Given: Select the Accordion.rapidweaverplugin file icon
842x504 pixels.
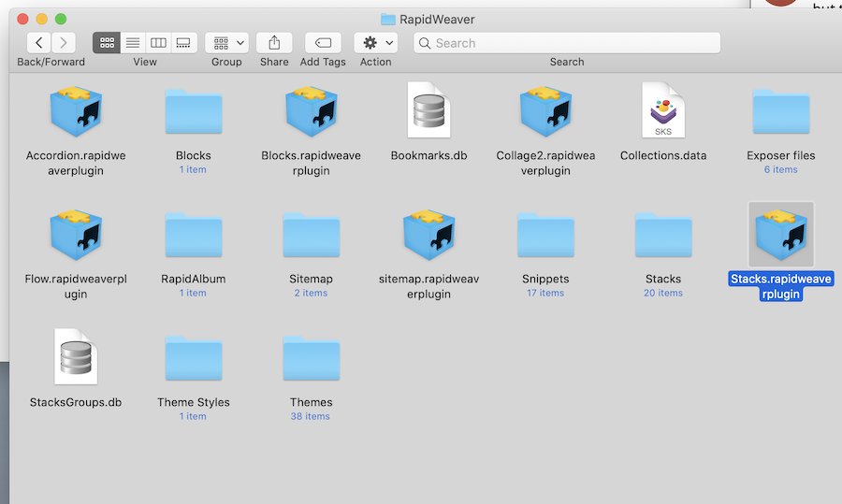Looking at the screenshot, I should tap(76, 111).
